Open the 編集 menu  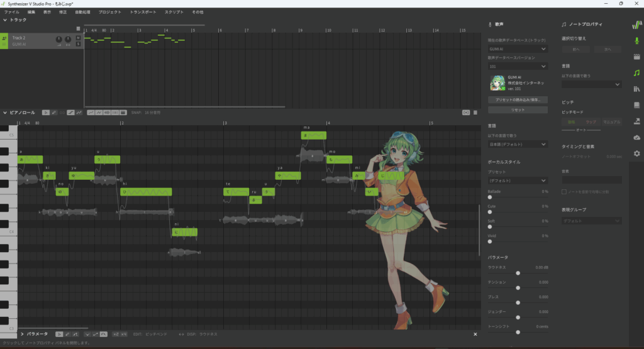[x=31, y=12]
